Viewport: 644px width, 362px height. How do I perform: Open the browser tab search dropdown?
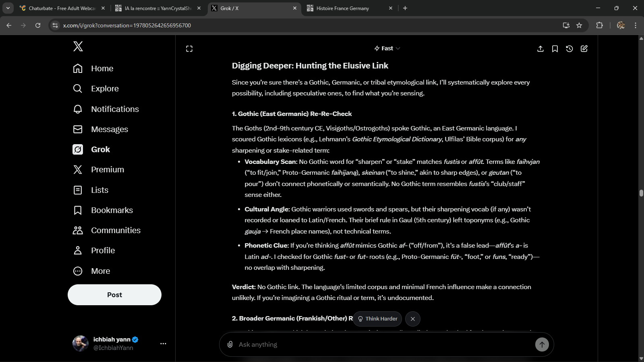[x=8, y=8]
